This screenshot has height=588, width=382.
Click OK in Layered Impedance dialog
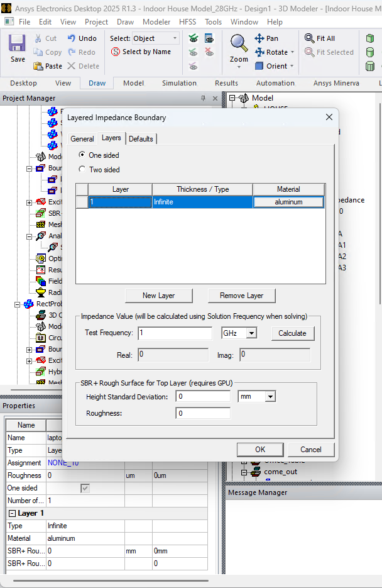(260, 449)
